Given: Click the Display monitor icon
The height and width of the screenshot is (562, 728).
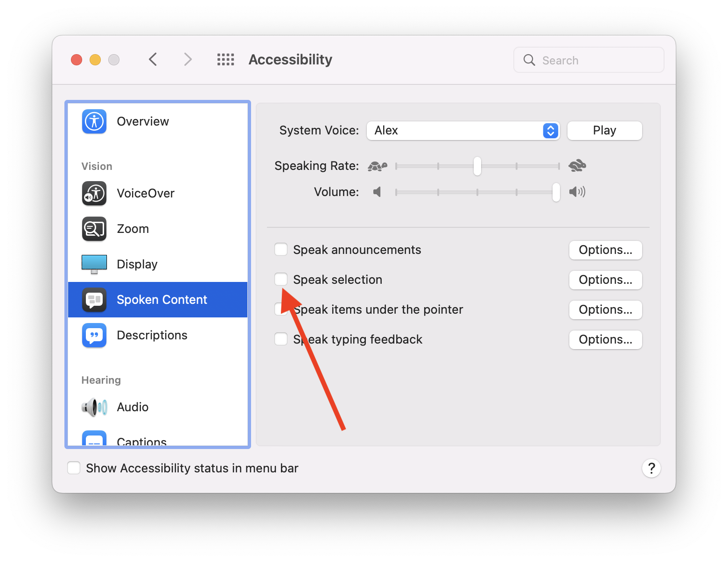Looking at the screenshot, I should coord(94,264).
